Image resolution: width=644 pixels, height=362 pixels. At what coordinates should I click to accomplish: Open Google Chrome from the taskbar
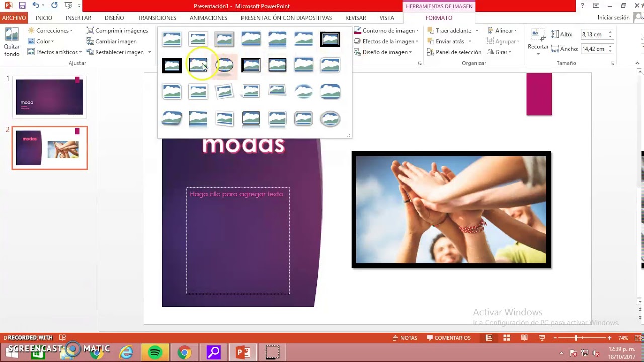[184, 352]
